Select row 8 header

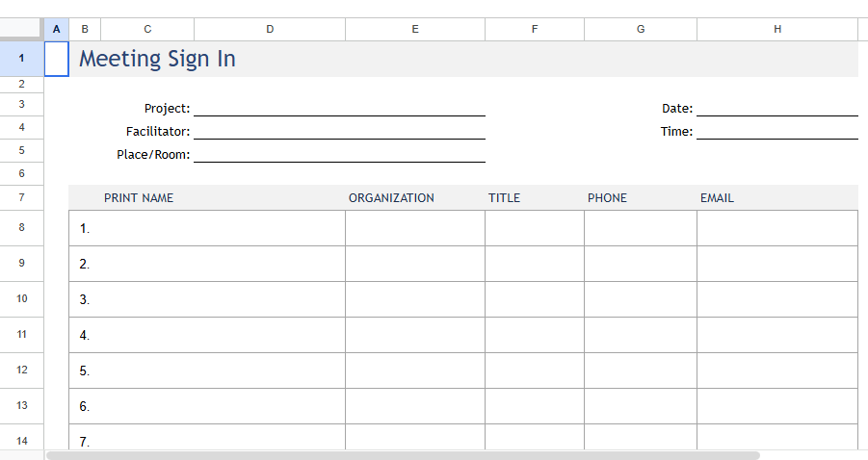click(21, 227)
